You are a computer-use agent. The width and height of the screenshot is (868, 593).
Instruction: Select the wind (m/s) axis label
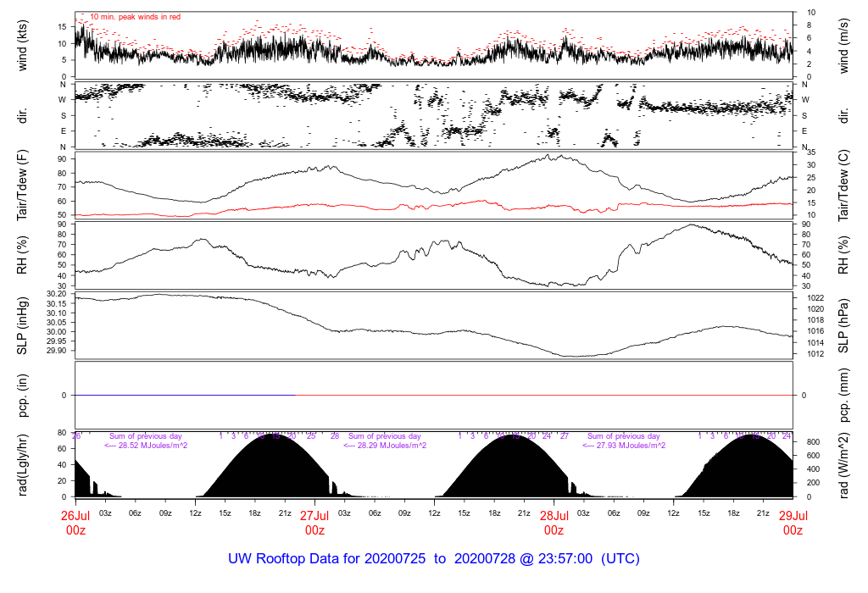pos(846,45)
